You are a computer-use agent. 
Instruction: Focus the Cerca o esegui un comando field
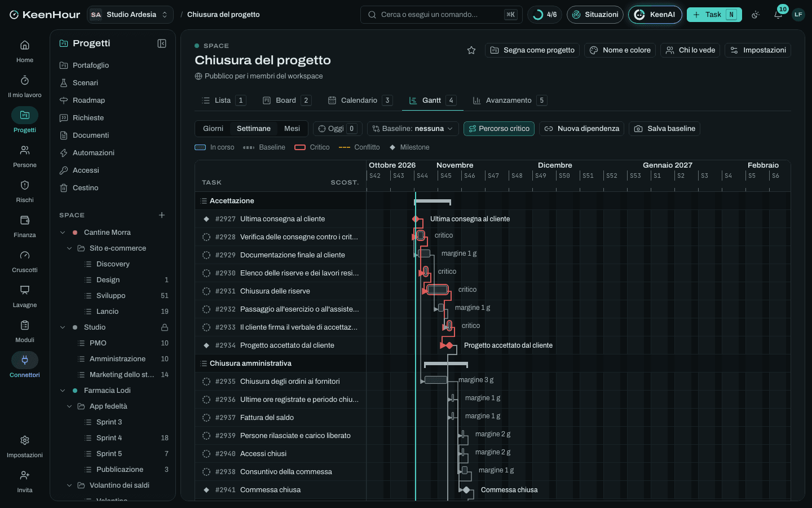(442, 15)
